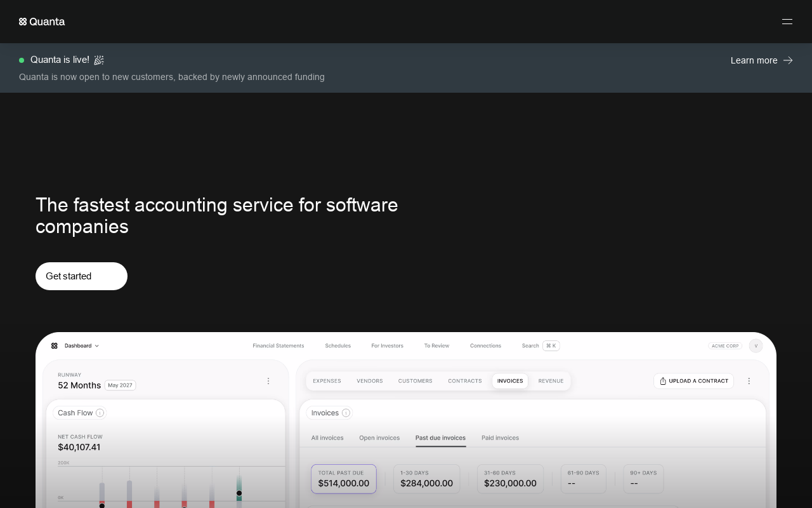
Task: Click the Invoices info icon
Action: pos(346,413)
